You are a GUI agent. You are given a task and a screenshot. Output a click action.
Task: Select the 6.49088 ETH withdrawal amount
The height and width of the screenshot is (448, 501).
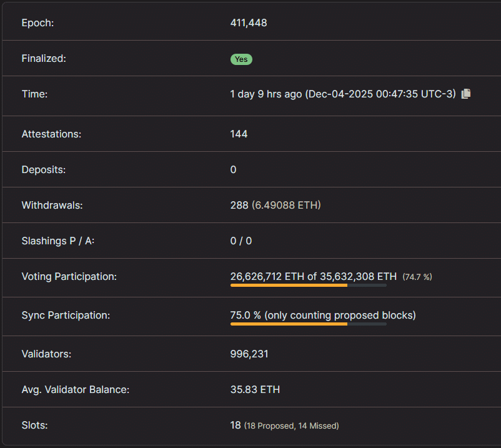(x=289, y=205)
